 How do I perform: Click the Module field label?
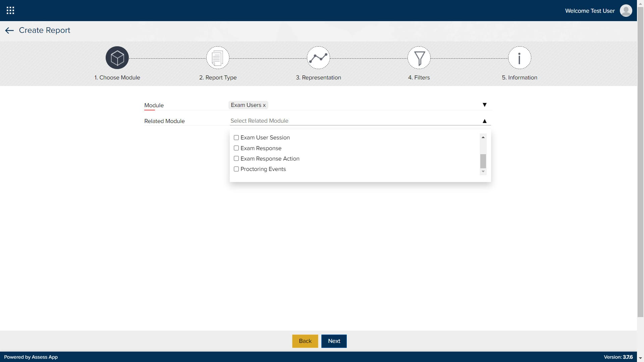tap(154, 105)
